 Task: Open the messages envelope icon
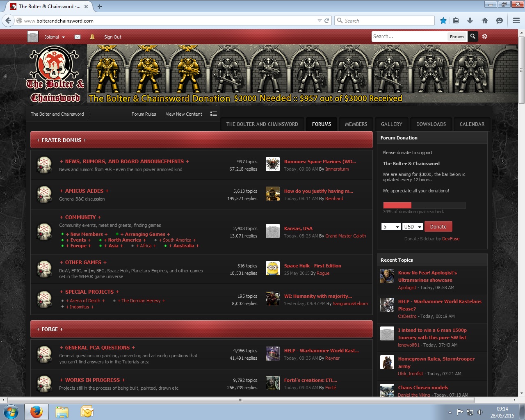pos(78,37)
